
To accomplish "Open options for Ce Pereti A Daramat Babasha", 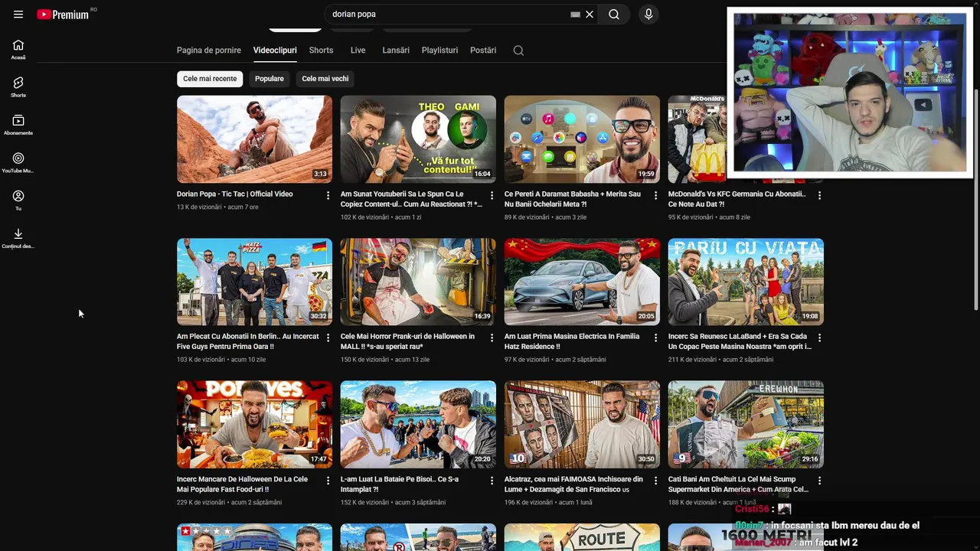I will [x=655, y=196].
